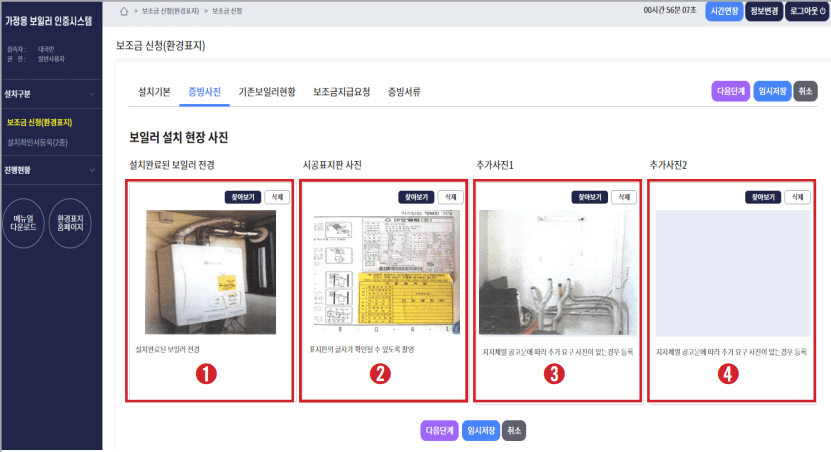Viewport: 831px width, 452px height.
Task: Open 환경표지 홈페이지 round button
Action: click(70, 223)
